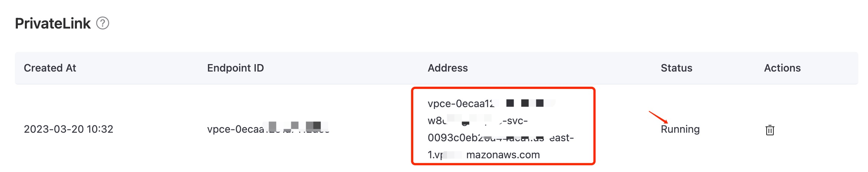Click the red arrow pointing at Running
Viewport: 868px width, 172px height.
pyautogui.click(x=658, y=117)
